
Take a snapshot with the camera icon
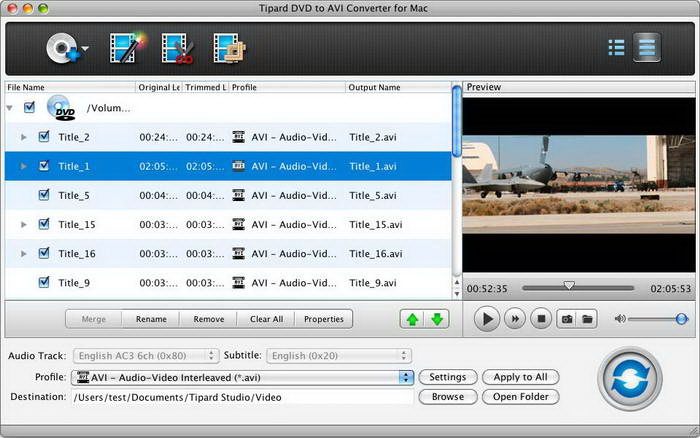(x=567, y=319)
